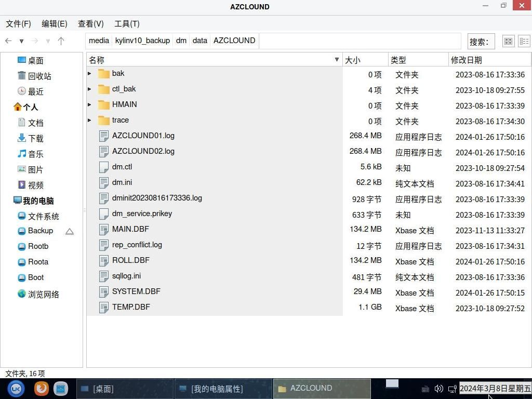Open 文件系统 in the sidebar
Image resolution: width=532 pixels, height=399 pixels.
pyautogui.click(x=38, y=217)
